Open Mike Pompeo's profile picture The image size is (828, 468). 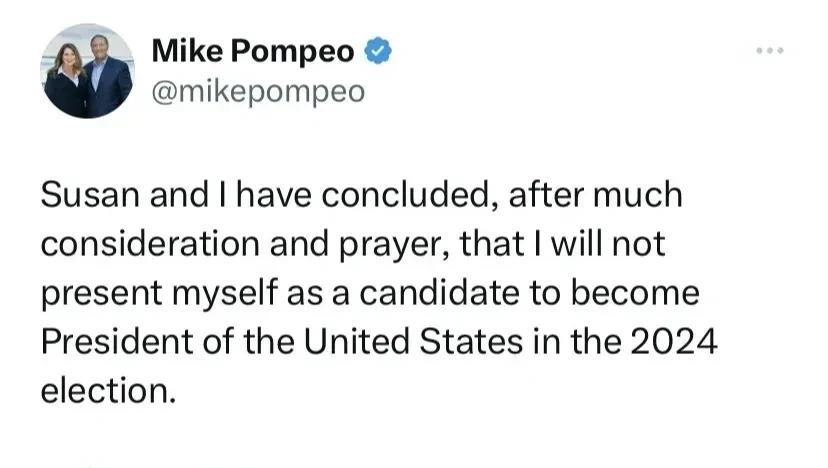pos(88,71)
